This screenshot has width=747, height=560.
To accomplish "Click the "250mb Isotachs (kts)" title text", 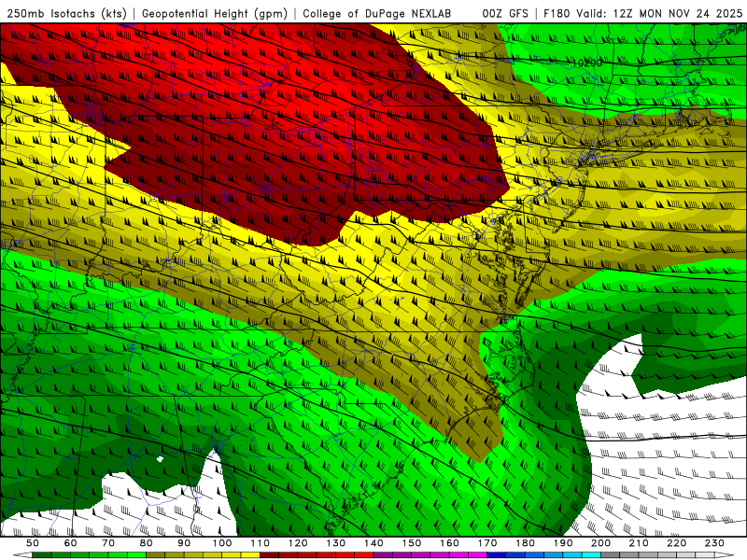I will coord(65,13).
